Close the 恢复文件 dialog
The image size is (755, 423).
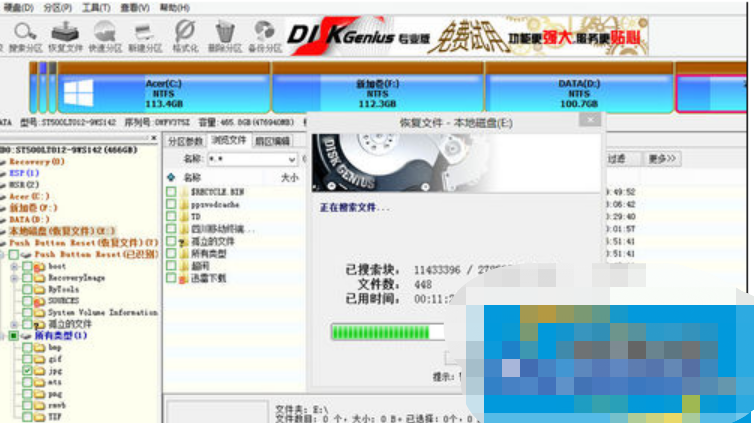589,119
